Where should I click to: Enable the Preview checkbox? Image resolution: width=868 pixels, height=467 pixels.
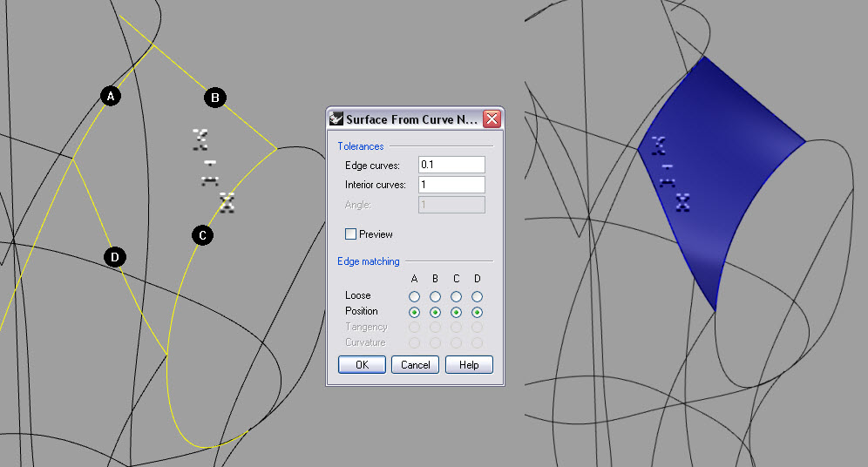350,234
